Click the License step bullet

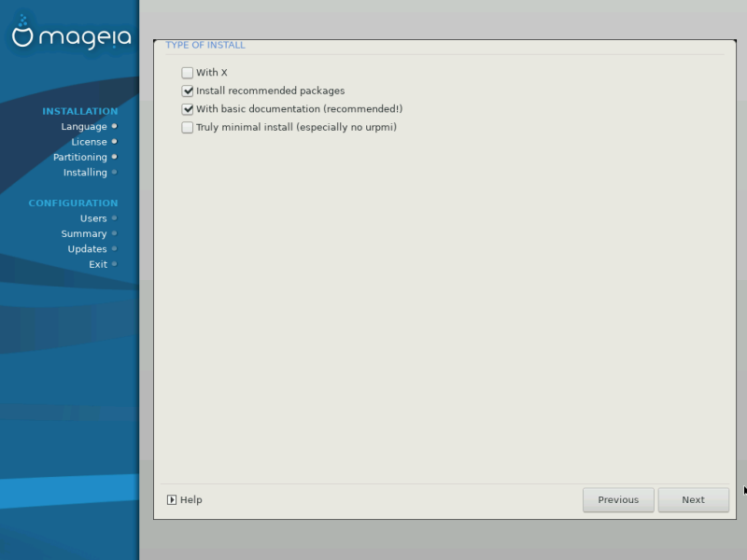[x=114, y=142]
